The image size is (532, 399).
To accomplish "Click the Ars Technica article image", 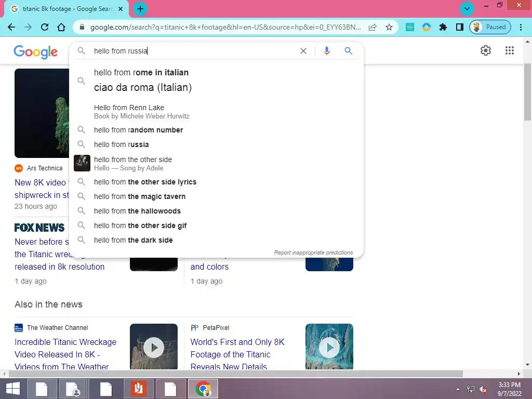I will point(42,113).
